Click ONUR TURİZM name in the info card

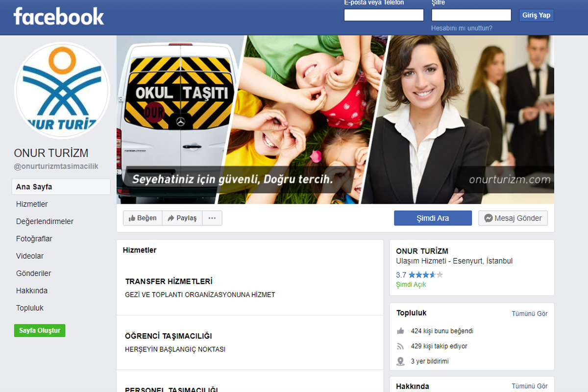click(x=422, y=251)
